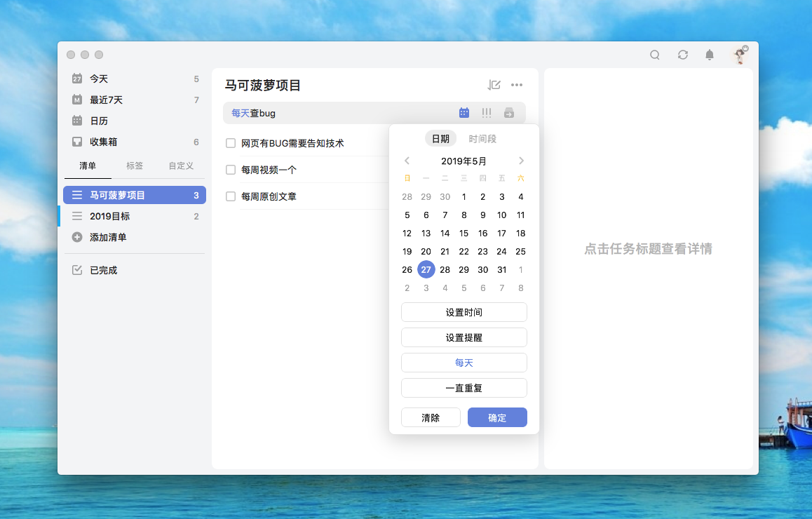Image resolution: width=812 pixels, height=519 pixels.
Task: Select date 24 in the calendar
Action: pos(502,251)
